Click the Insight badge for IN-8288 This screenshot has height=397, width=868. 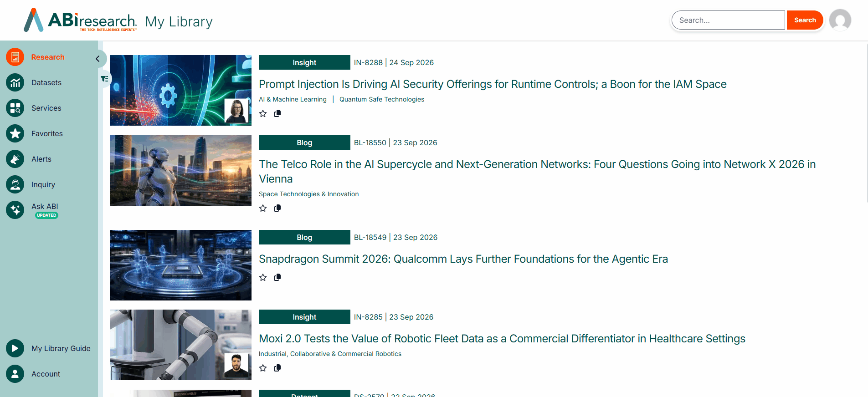(304, 62)
